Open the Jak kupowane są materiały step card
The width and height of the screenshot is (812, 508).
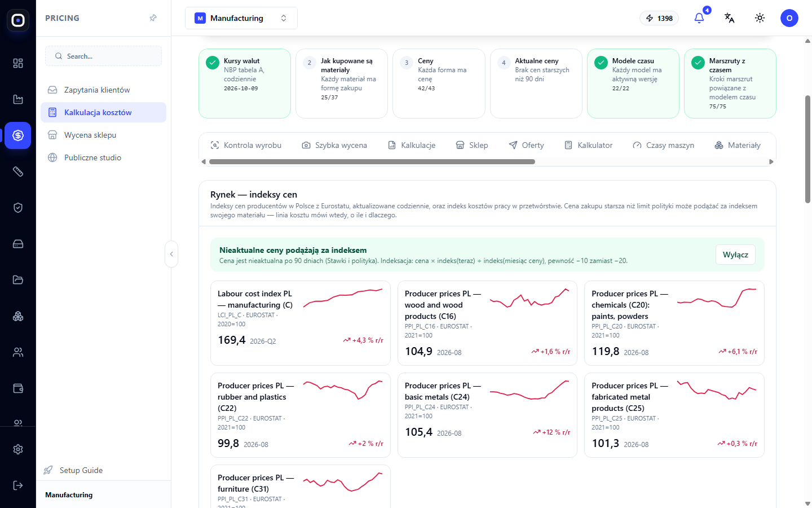tap(342, 84)
